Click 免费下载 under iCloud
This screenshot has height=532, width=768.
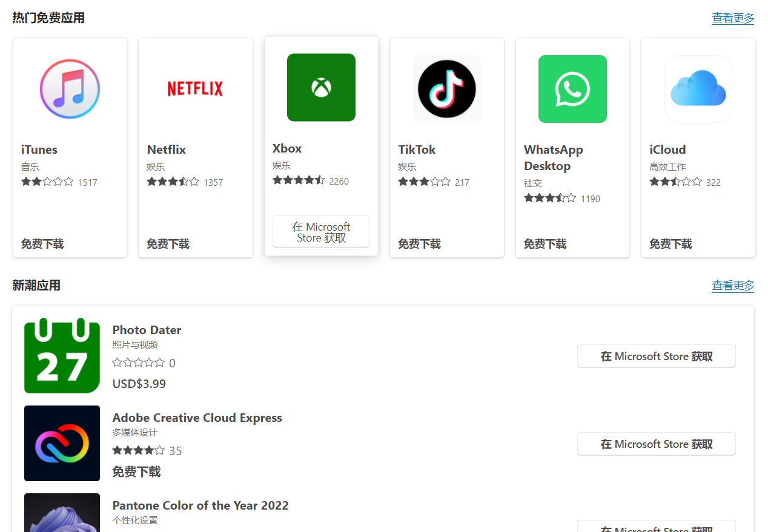coord(670,244)
